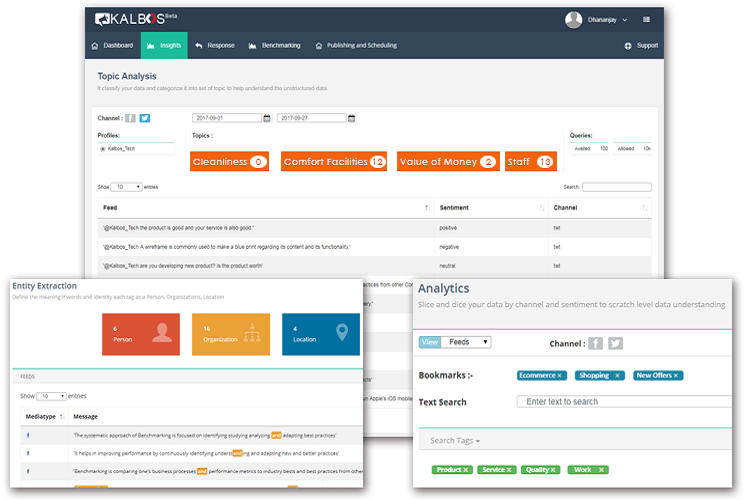The height and width of the screenshot is (500, 745).
Task: Remove the New Offers bookmark tag
Action: point(676,375)
